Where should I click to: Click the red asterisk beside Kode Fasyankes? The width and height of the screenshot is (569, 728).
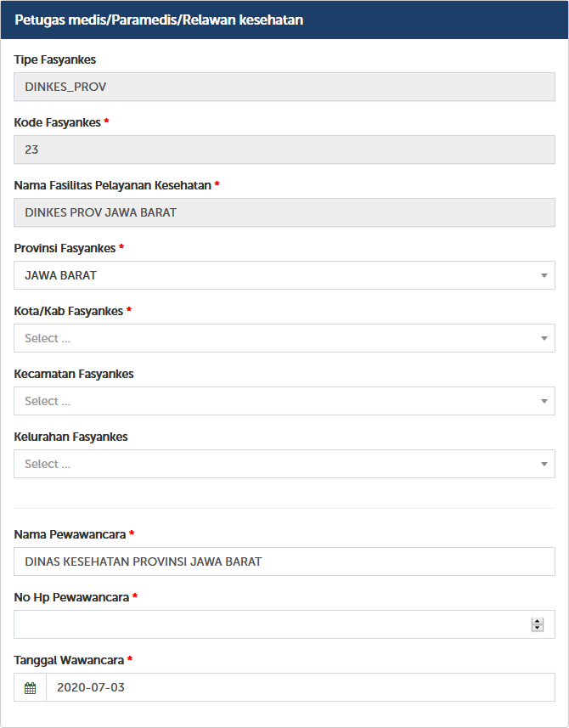[107, 121]
